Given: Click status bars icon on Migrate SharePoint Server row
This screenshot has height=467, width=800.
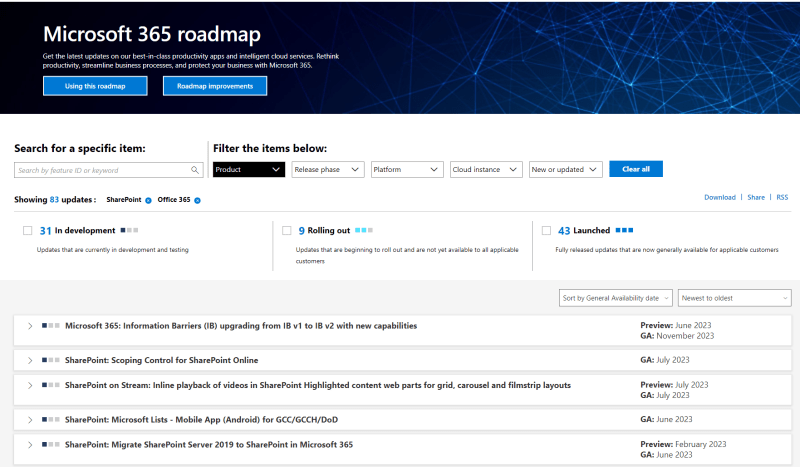Looking at the screenshot, I should [51, 444].
